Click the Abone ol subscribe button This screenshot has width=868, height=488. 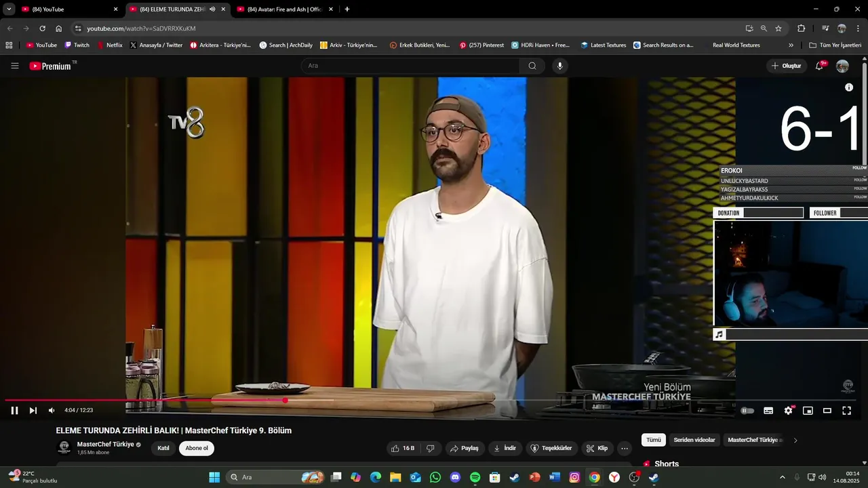[x=197, y=448]
